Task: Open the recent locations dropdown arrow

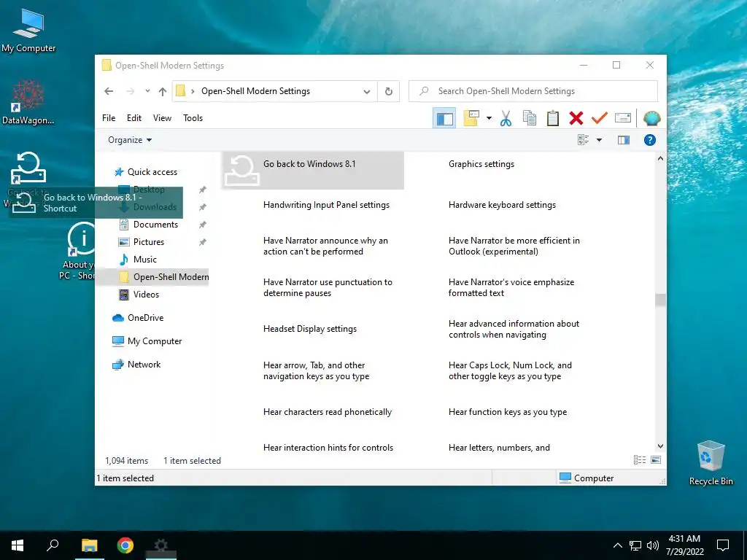Action: [147, 91]
